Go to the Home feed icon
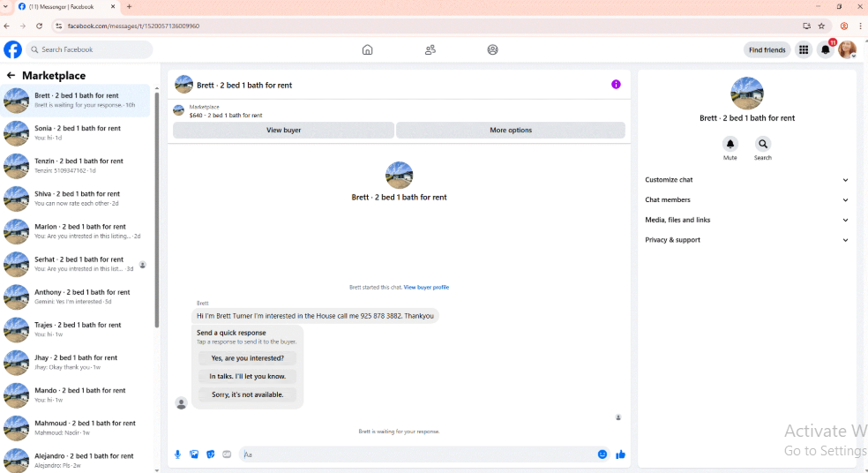Screen dimensions: 868x473 click(367, 49)
